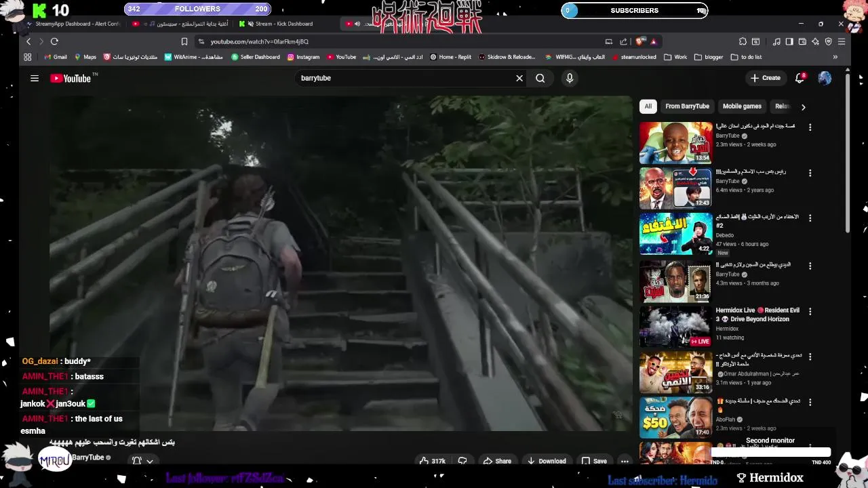Screen dimensions: 868x488
Task: Open the 12:43 suggested video thumbnail
Action: (x=676, y=188)
